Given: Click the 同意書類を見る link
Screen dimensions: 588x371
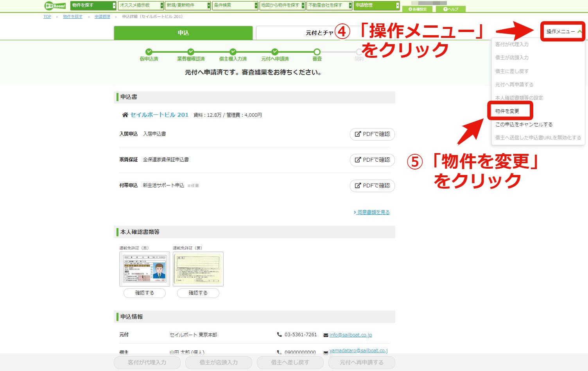Looking at the screenshot, I should coord(372,212).
